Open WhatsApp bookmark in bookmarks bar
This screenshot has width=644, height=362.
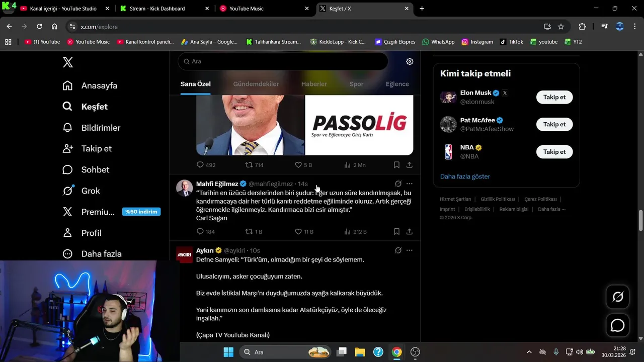pyautogui.click(x=438, y=42)
